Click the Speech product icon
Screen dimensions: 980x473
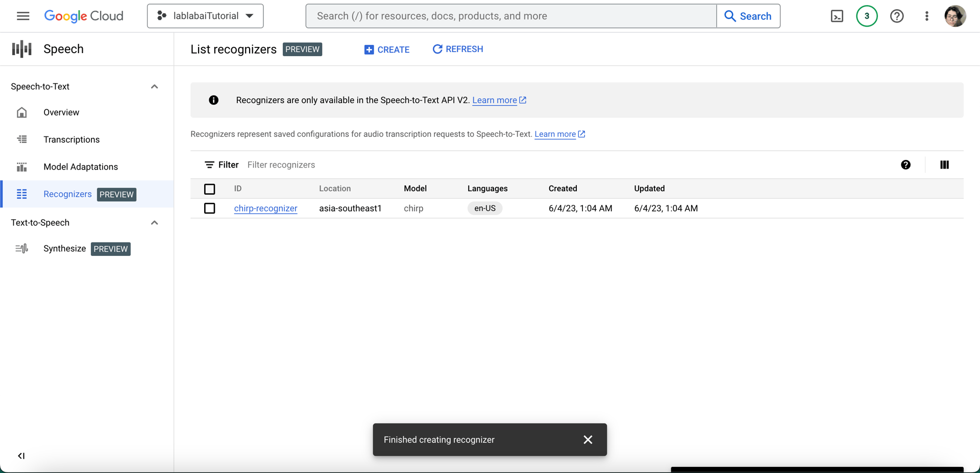click(x=22, y=49)
